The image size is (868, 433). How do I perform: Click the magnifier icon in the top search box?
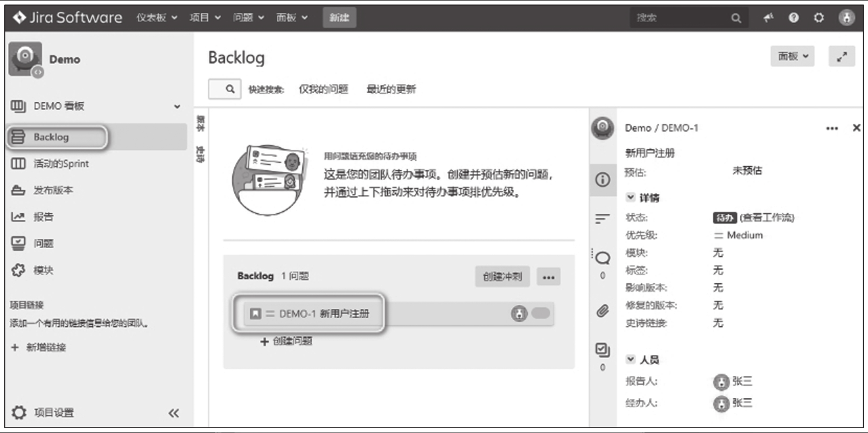736,18
